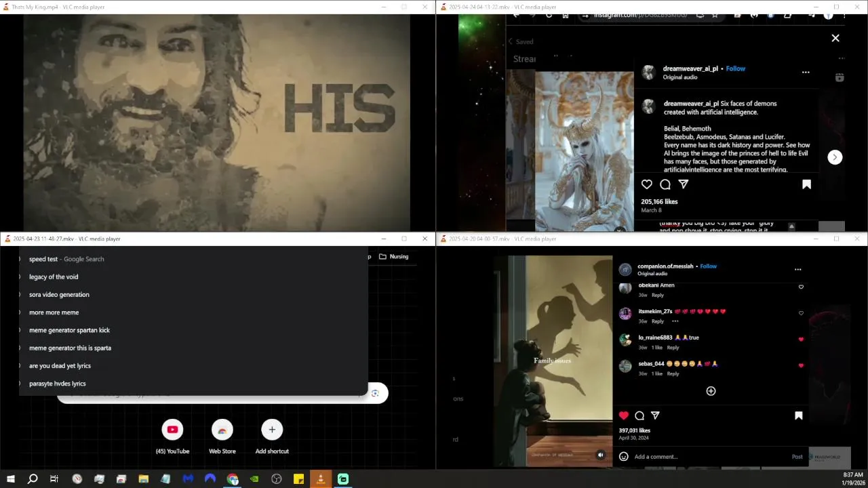Viewport: 868px width, 488px height.
Task: Like itsmekim_27s comment
Action: [801, 313]
